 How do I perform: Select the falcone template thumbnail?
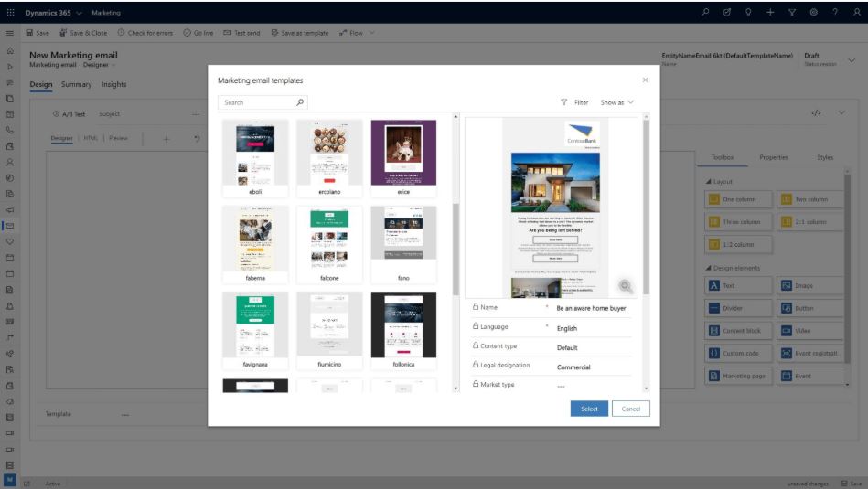point(329,244)
